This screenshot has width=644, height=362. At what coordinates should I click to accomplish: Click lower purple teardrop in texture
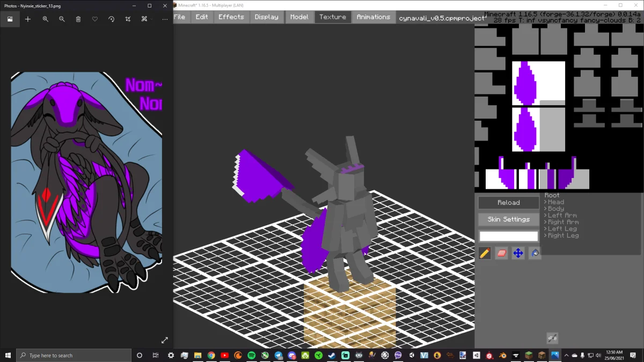[x=525, y=130]
